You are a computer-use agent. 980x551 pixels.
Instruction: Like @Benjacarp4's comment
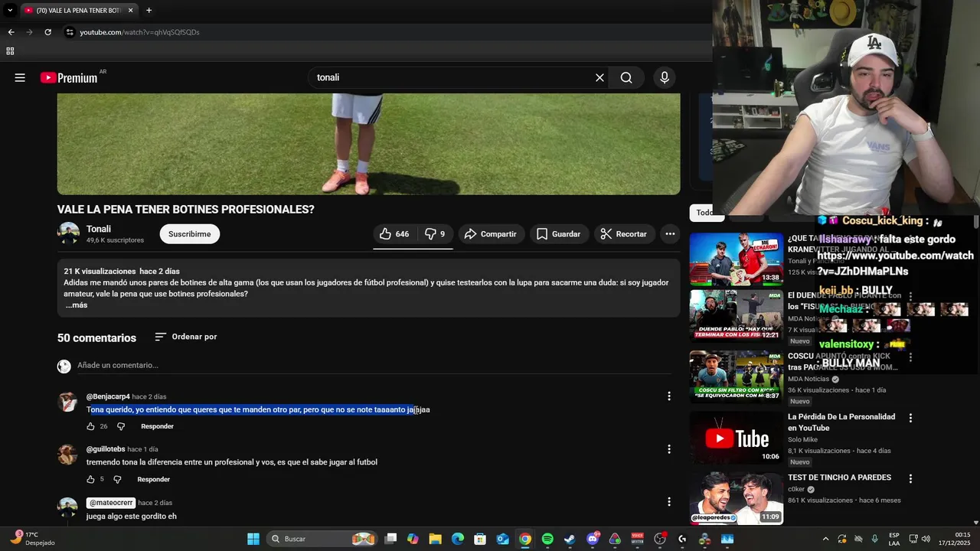[x=90, y=426]
